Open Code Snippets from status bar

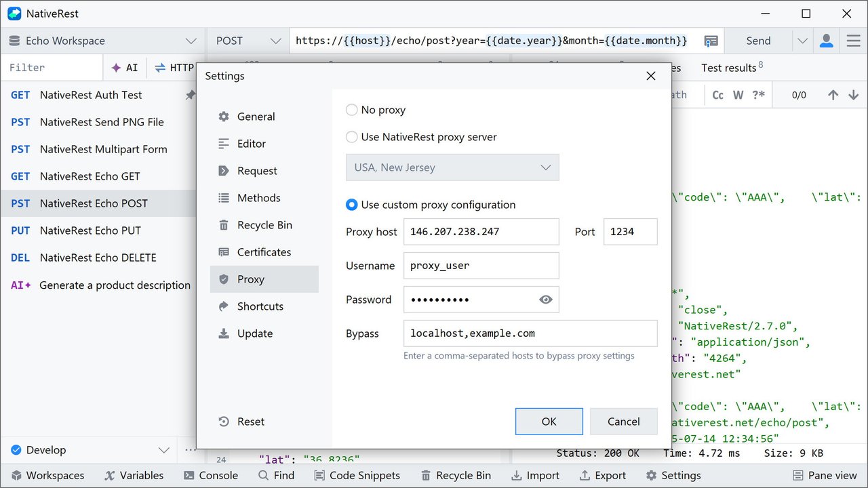click(x=357, y=475)
